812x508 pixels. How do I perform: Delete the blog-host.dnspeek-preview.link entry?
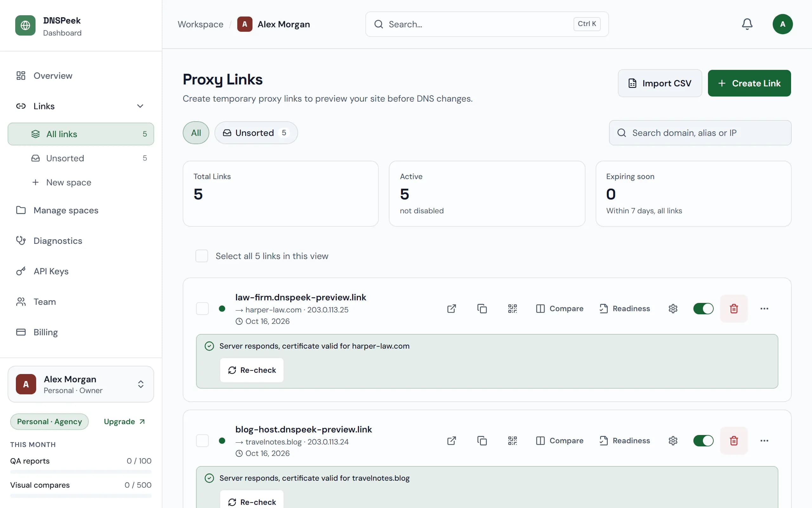(x=734, y=440)
